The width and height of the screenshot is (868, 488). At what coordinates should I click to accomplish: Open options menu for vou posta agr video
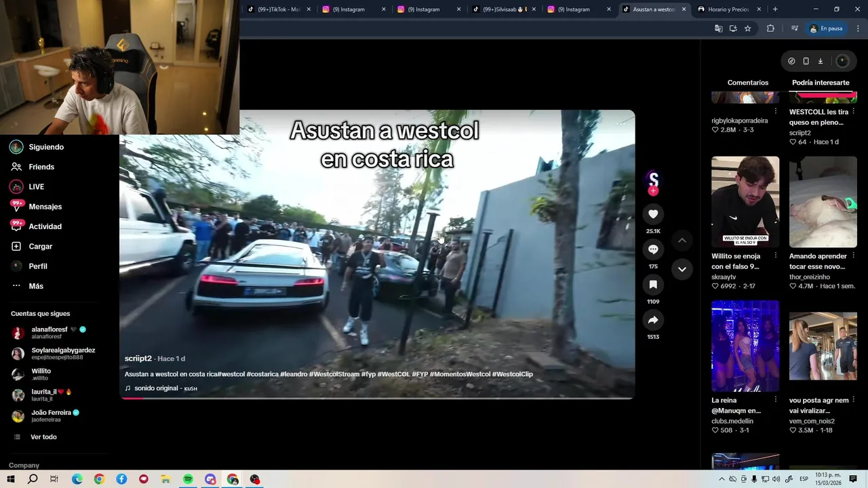pos(853,400)
